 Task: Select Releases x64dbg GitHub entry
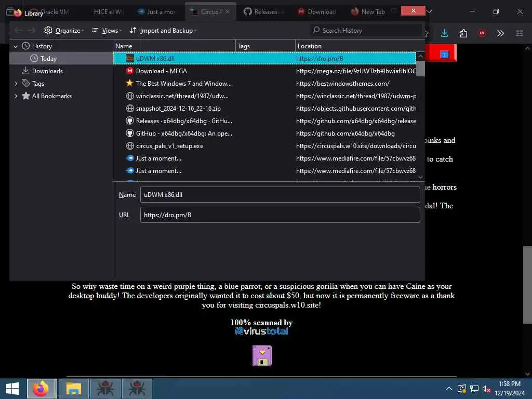[264, 121]
